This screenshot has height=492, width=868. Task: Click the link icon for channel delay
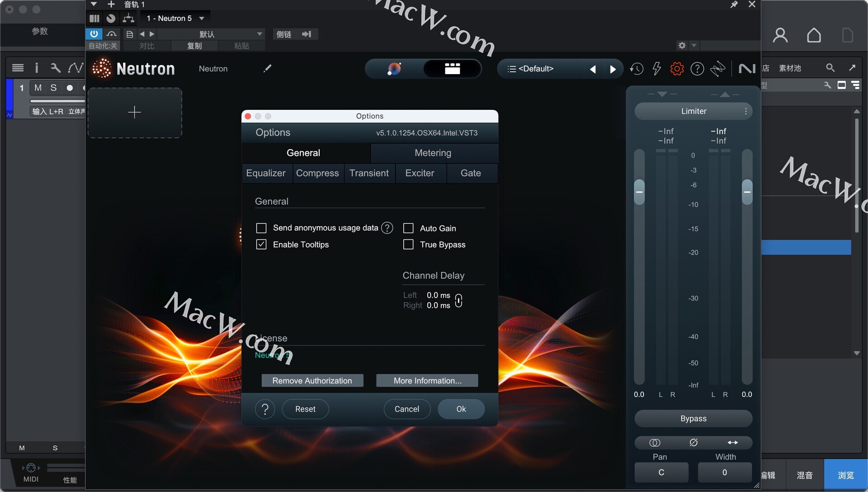pyautogui.click(x=458, y=300)
